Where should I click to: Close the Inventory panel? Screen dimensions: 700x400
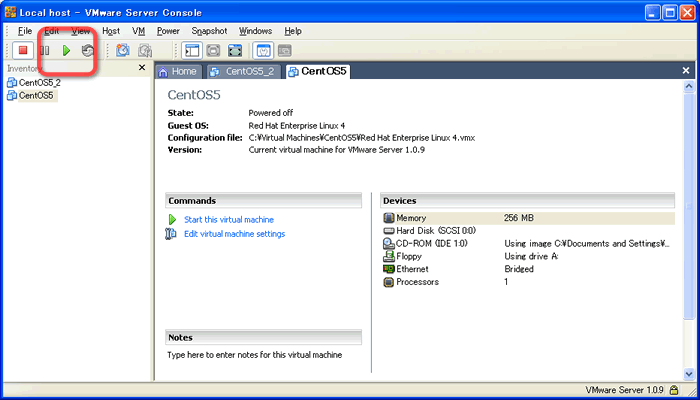[x=142, y=68]
